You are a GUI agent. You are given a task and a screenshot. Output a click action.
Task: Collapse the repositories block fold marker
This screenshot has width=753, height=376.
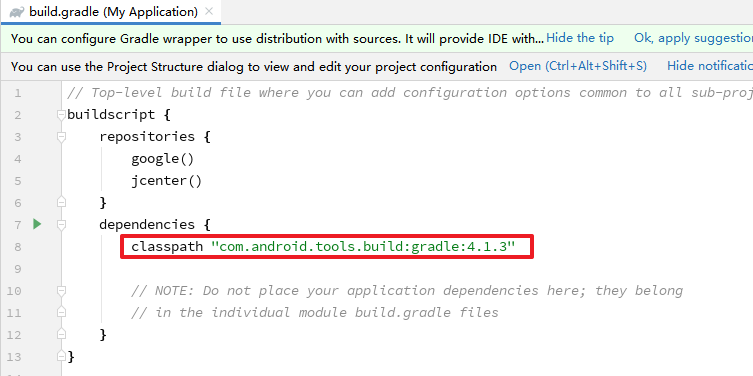click(x=61, y=137)
